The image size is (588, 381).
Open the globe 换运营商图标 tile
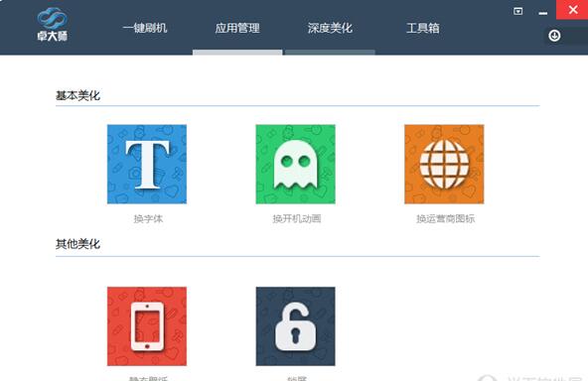(444, 164)
